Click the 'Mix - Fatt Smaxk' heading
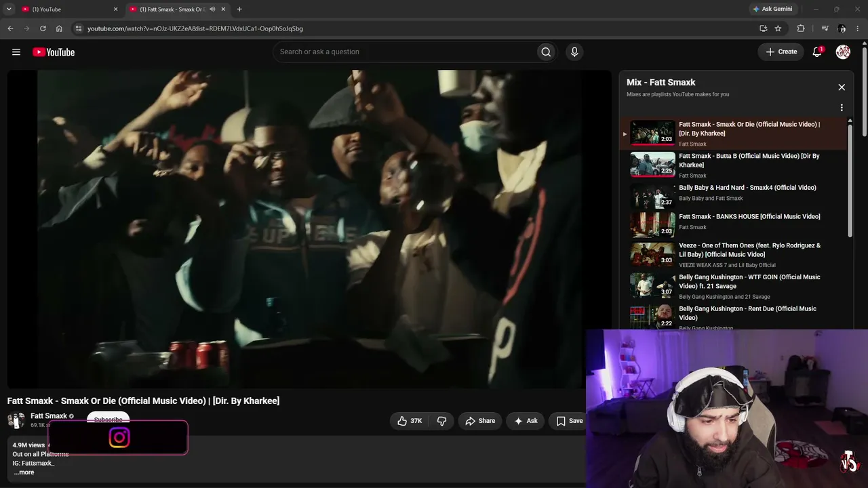 coord(661,83)
